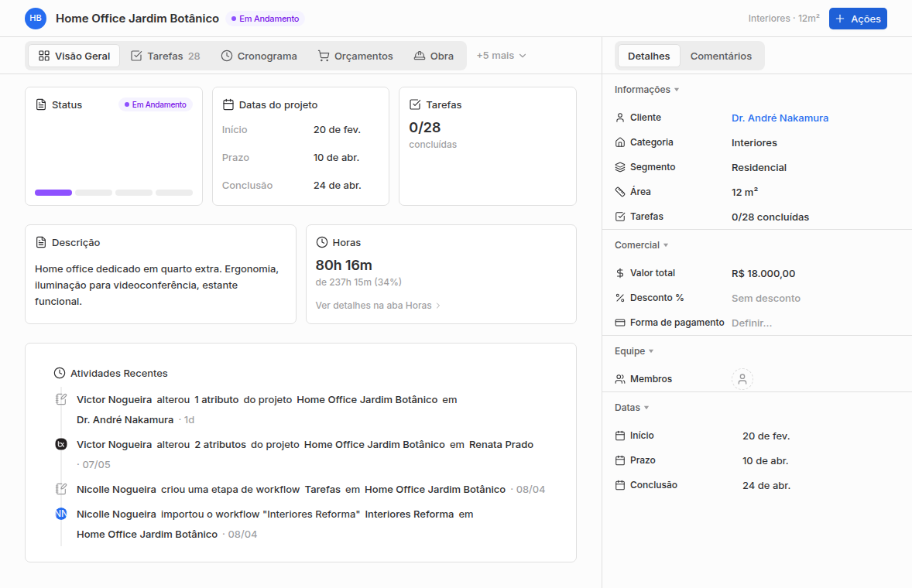Click the checkbox icon on Tarefas card
Image resolution: width=912 pixels, height=588 pixels.
[x=415, y=104]
